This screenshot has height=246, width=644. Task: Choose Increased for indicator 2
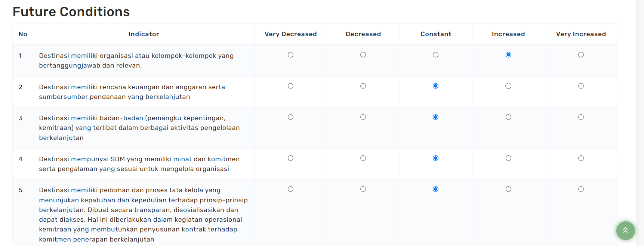coord(508,86)
